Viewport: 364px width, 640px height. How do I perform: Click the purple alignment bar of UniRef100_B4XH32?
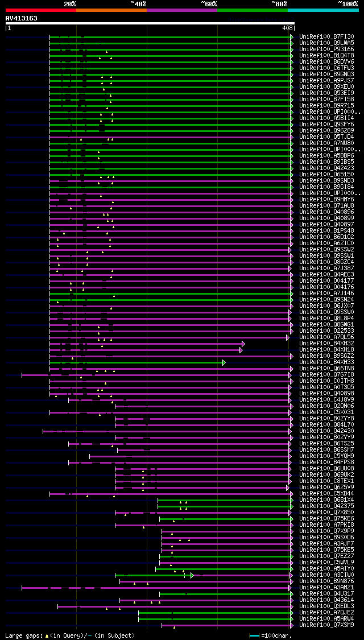147,344
